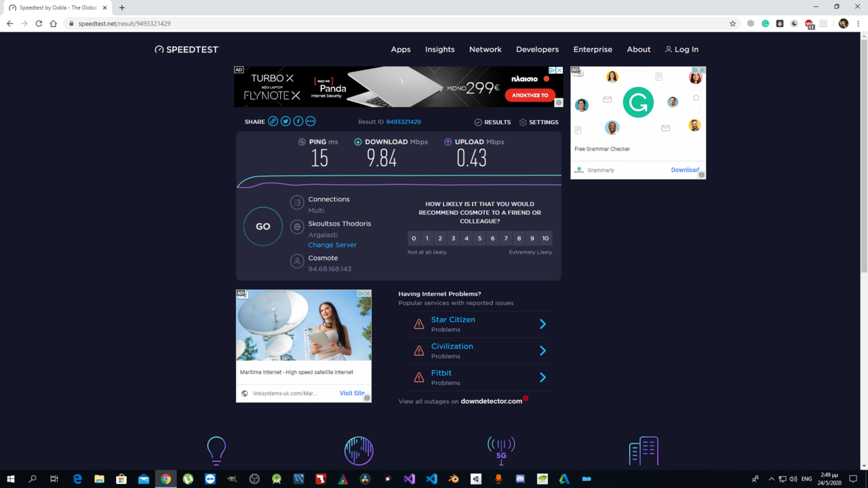This screenshot has height=488, width=868.
Task: Click the Change Server link
Action: (332, 245)
